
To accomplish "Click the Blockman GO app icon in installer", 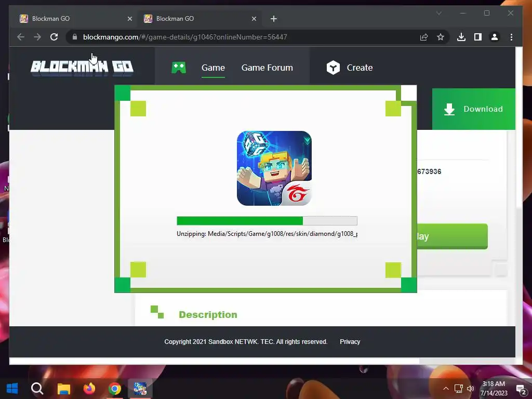I will point(274,168).
